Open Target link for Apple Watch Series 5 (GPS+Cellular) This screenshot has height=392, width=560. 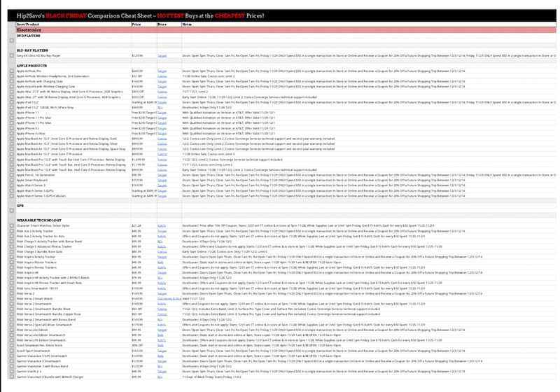[x=162, y=196]
